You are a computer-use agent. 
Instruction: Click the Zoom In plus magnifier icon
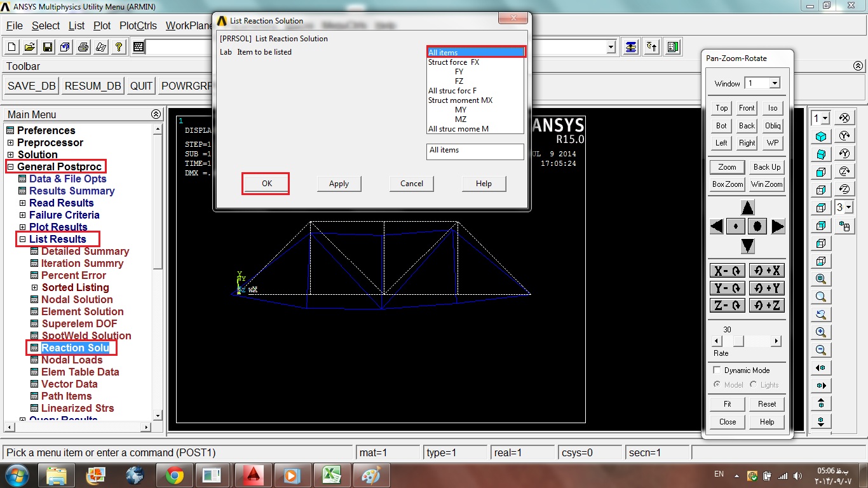coord(821,332)
